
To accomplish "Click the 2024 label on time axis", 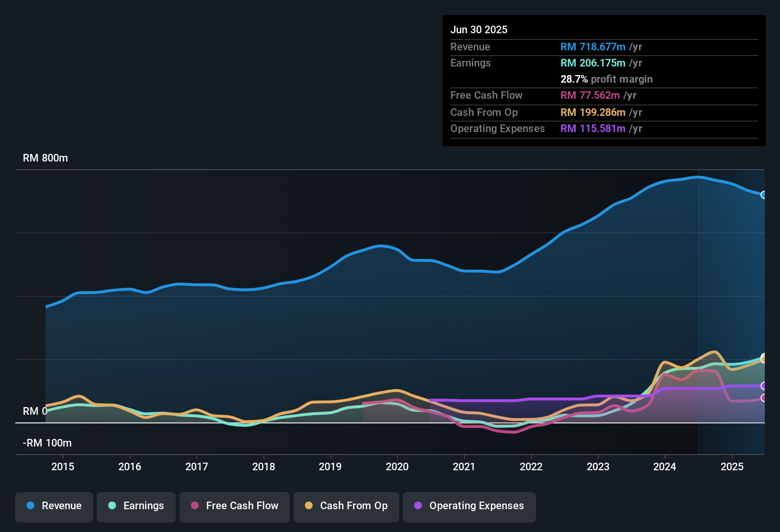I will point(665,466).
